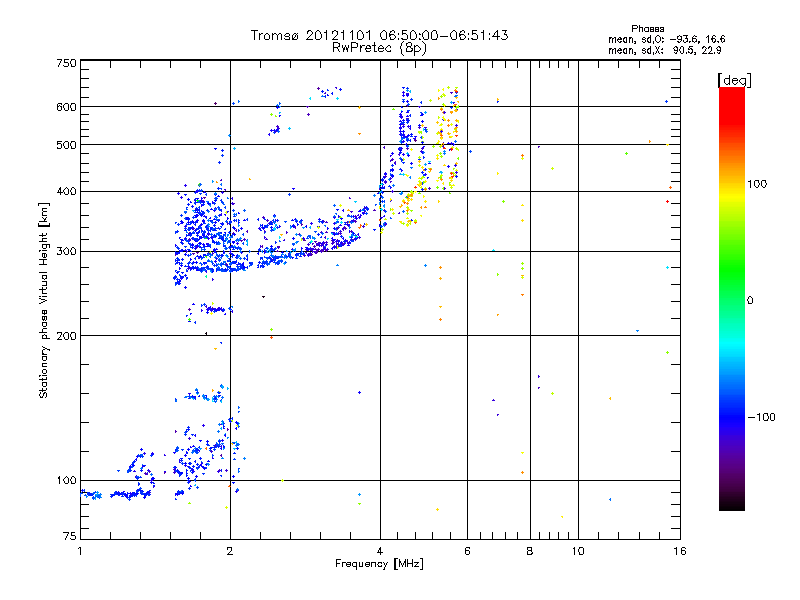Click the x-axis label '4'
Image resolution: width=800 pixels, height=600 pixels.
(380, 551)
